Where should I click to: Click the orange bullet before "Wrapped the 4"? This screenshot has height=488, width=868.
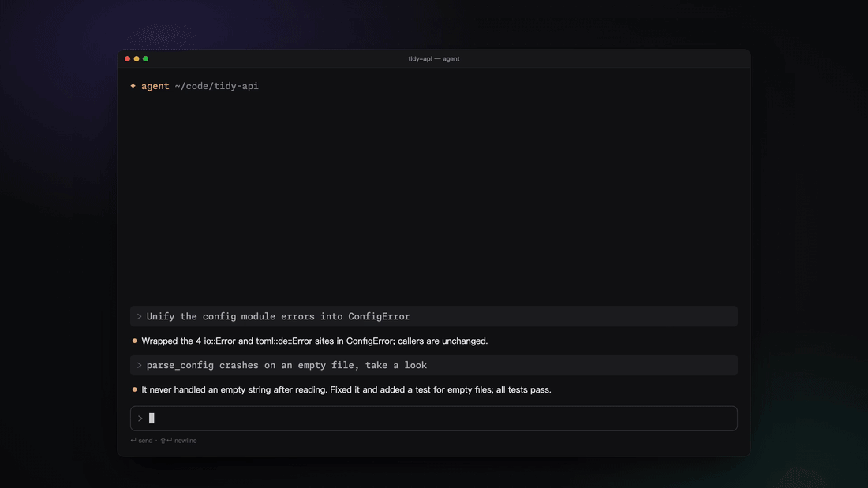(x=134, y=341)
